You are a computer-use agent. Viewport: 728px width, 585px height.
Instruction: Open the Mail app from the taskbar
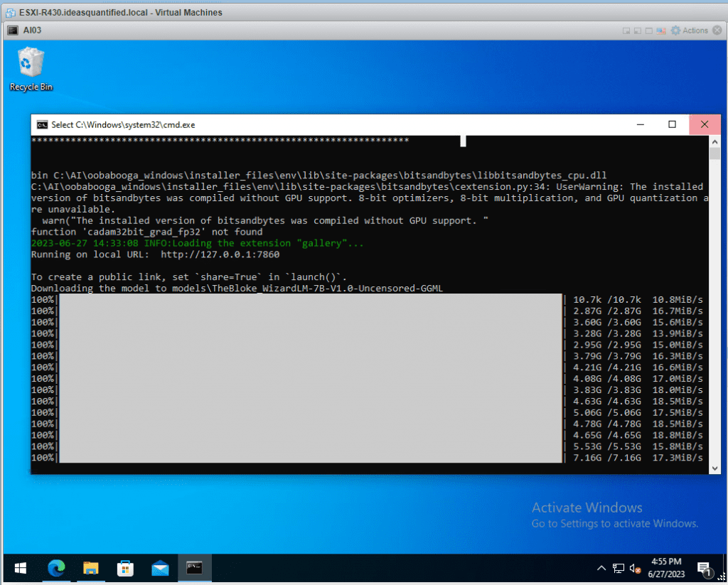pyautogui.click(x=160, y=567)
